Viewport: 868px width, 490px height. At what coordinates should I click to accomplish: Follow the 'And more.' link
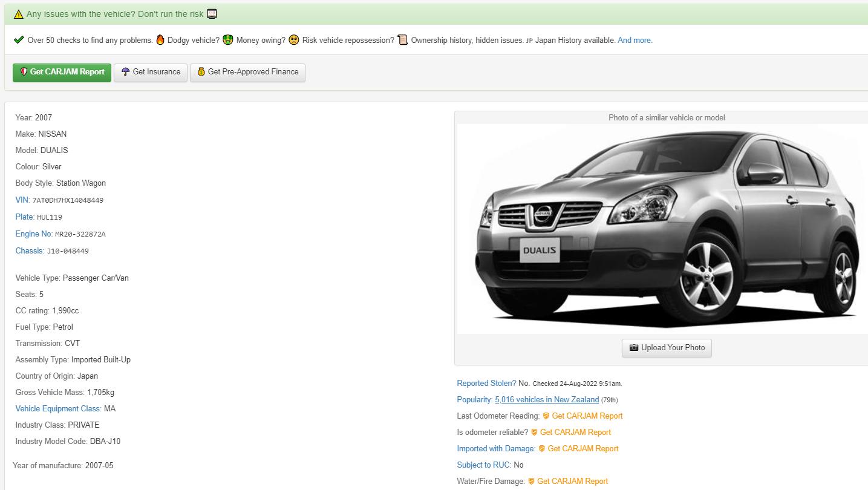(x=635, y=41)
